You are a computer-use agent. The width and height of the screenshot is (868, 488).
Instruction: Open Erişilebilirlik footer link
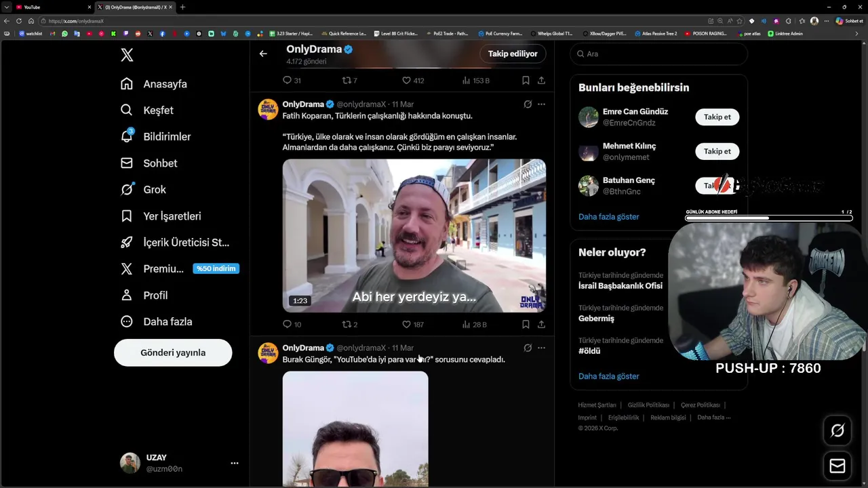(623, 418)
